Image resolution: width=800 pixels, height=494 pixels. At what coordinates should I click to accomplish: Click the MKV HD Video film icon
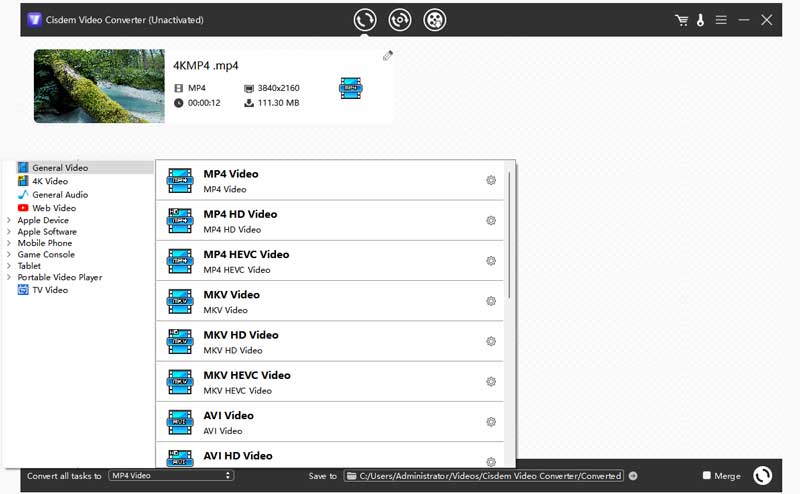(180, 342)
